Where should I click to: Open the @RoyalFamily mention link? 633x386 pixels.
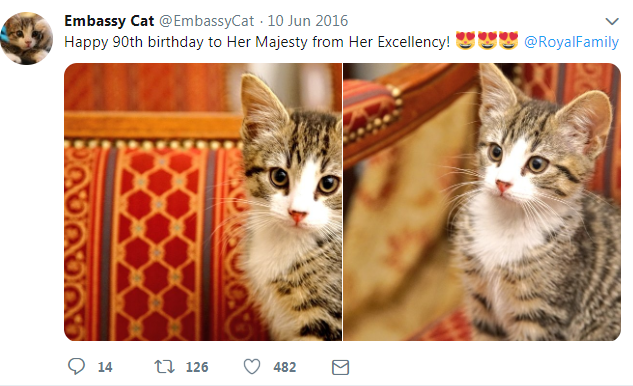tap(571, 42)
